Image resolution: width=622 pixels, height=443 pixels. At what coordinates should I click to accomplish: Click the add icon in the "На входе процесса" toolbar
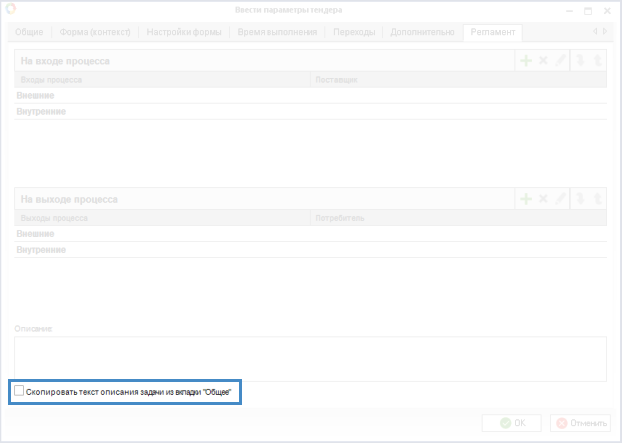click(x=525, y=61)
